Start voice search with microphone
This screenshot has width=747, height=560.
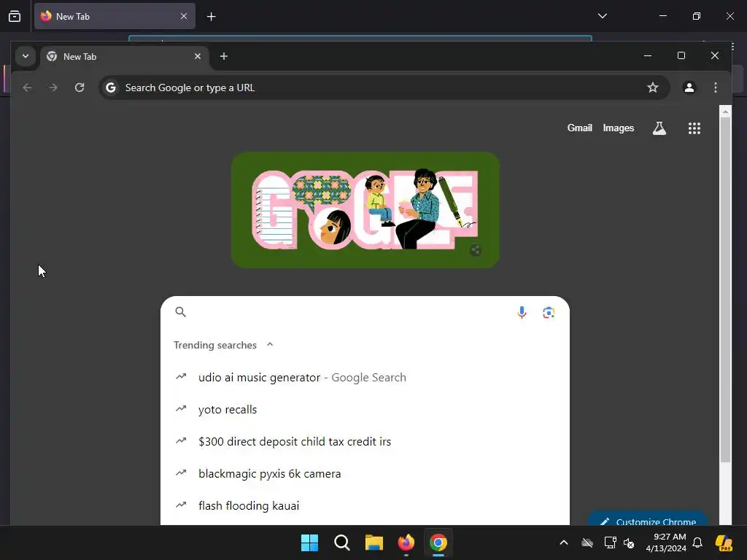(x=522, y=312)
